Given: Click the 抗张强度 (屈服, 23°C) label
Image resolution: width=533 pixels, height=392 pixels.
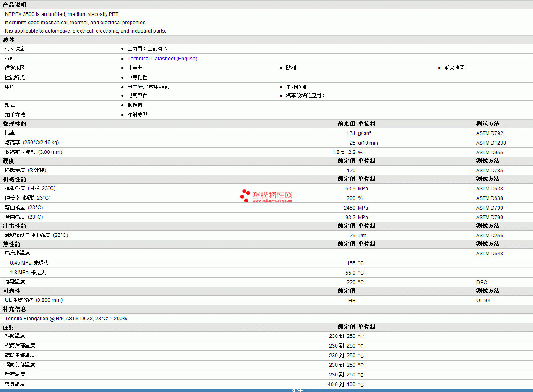Looking at the screenshot, I should coord(30,188).
